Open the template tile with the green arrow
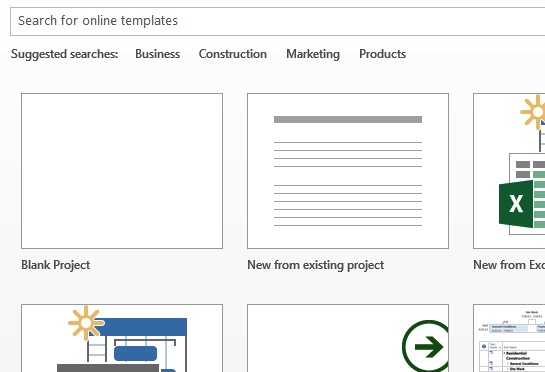Image resolution: width=545 pixels, height=372 pixels. pyautogui.click(x=348, y=338)
